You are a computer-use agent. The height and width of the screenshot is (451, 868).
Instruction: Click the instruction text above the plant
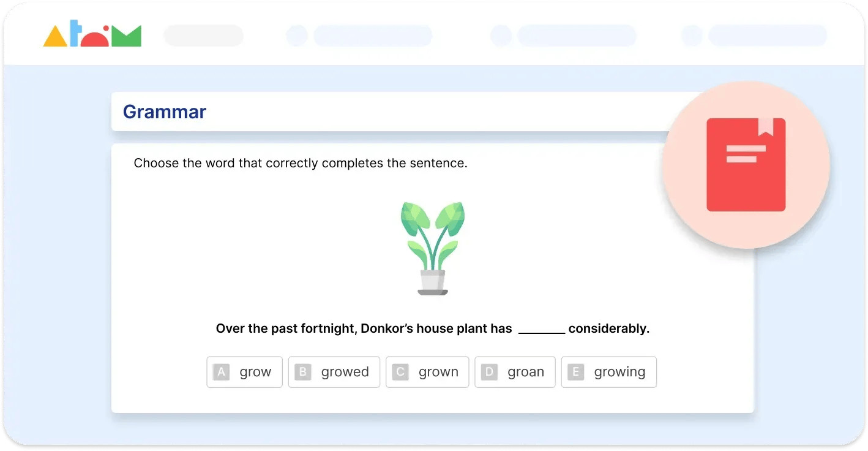pyautogui.click(x=300, y=164)
